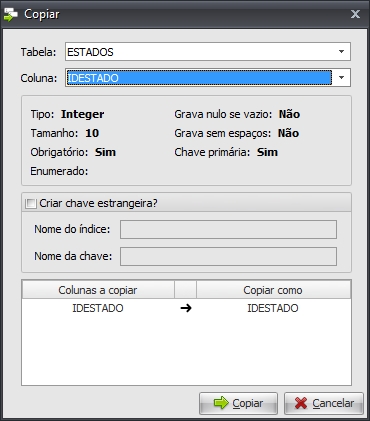The image size is (370, 421).
Task: Click the Copiar title bar icon
Action: tap(11, 14)
